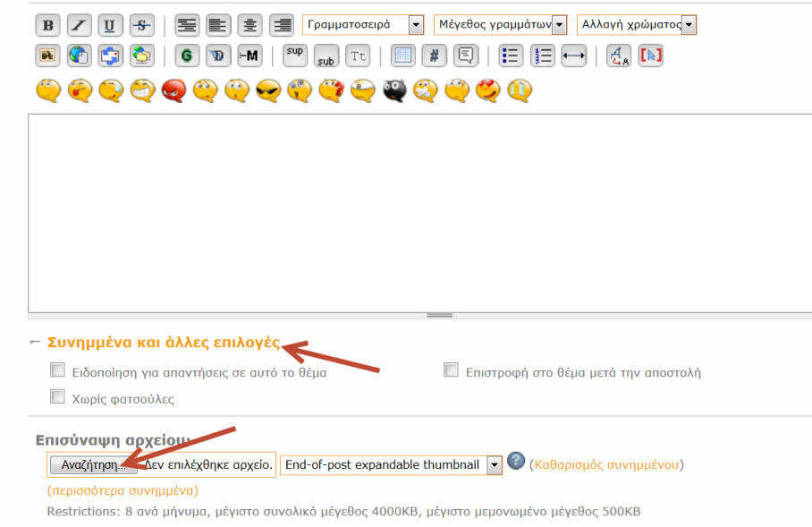Tick the 'Χωρίς φατσούλες' checkbox
Screen dimensions: 812x527
click(57, 396)
